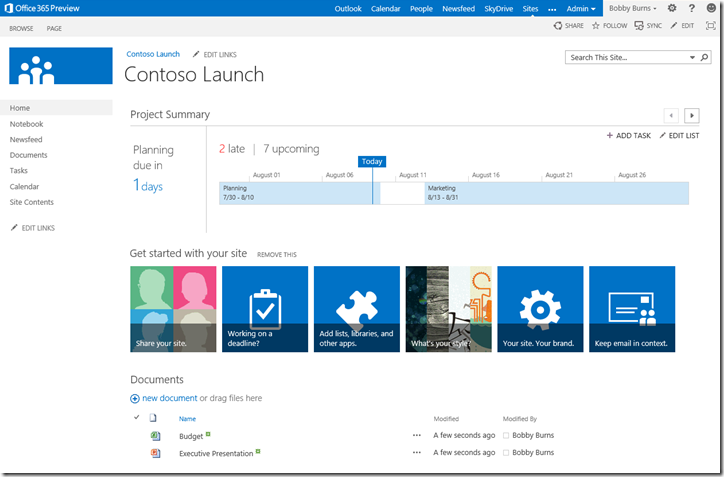
Task: Click the Share site icon
Action: (x=558, y=26)
